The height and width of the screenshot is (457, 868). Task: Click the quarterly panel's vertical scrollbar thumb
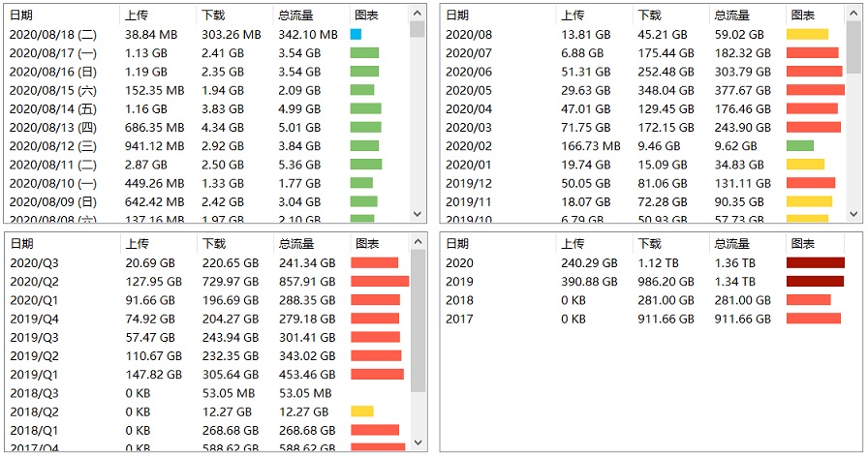point(418,320)
